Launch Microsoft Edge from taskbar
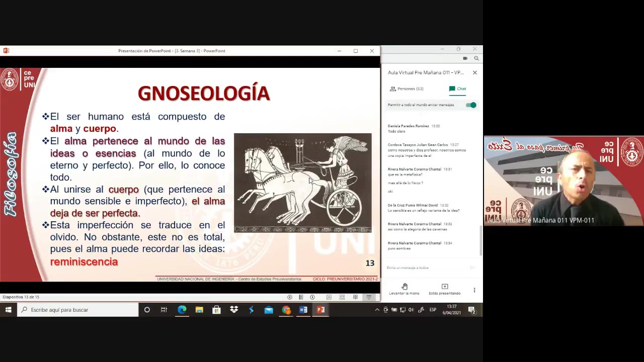644x362 pixels. point(182,310)
